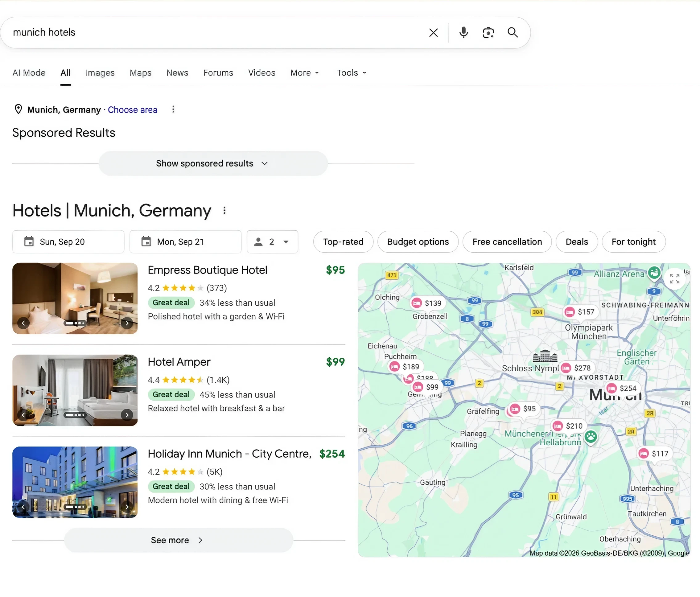Switch to Maps tab

pyautogui.click(x=141, y=73)
